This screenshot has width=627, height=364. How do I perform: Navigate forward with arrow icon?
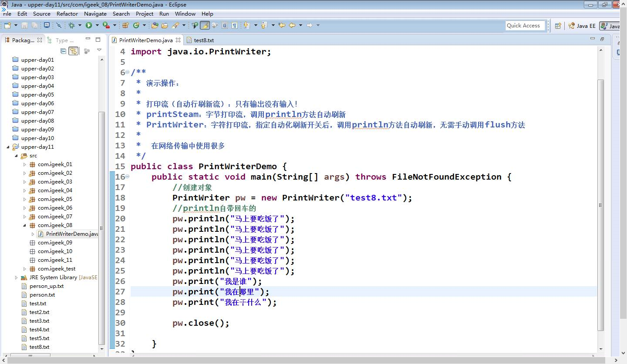[309, 25]
